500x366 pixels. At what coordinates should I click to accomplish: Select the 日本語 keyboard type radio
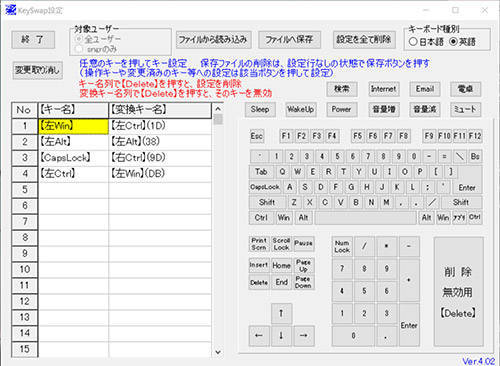(426, 42)
